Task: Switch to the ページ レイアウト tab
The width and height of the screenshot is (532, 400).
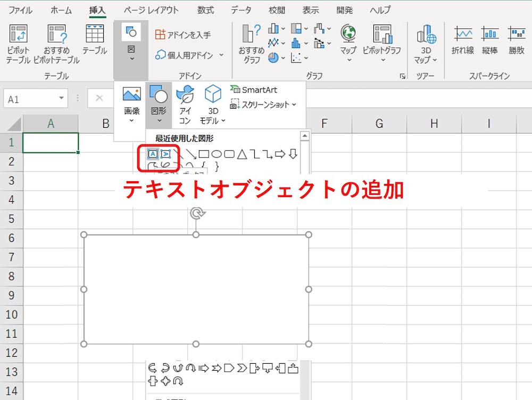Action: pyautogui.click(x=151, y=10)
